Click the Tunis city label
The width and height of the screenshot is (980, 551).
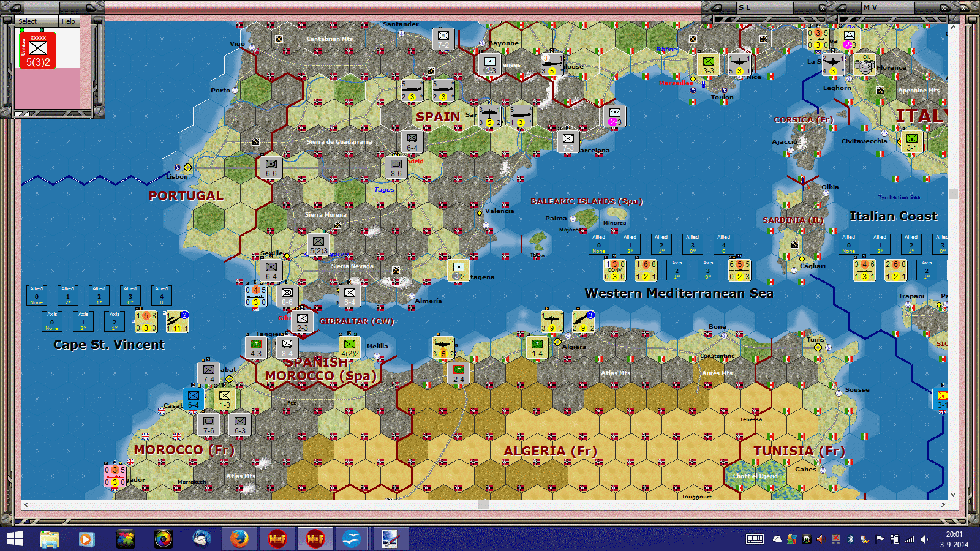[815, 340]
